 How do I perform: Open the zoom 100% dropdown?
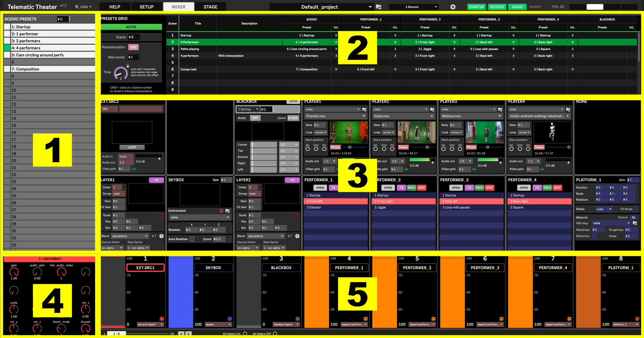83,7
